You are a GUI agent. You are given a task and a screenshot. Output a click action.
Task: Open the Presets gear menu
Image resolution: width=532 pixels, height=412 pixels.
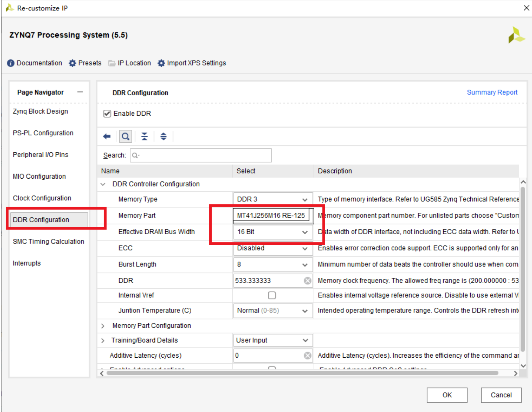(x=72, y=63)
